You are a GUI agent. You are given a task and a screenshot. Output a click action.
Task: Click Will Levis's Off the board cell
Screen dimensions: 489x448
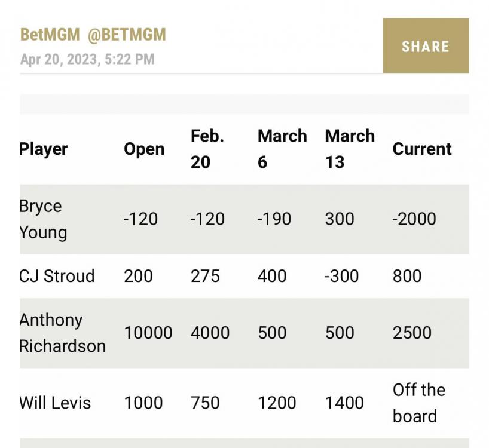click(x=418, y=403)
